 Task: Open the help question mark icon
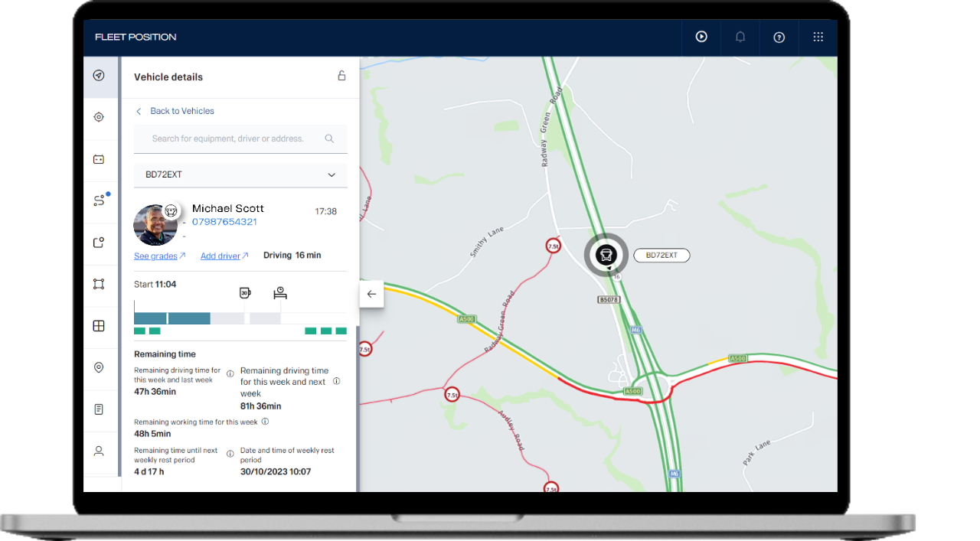(x=779, y=37)
